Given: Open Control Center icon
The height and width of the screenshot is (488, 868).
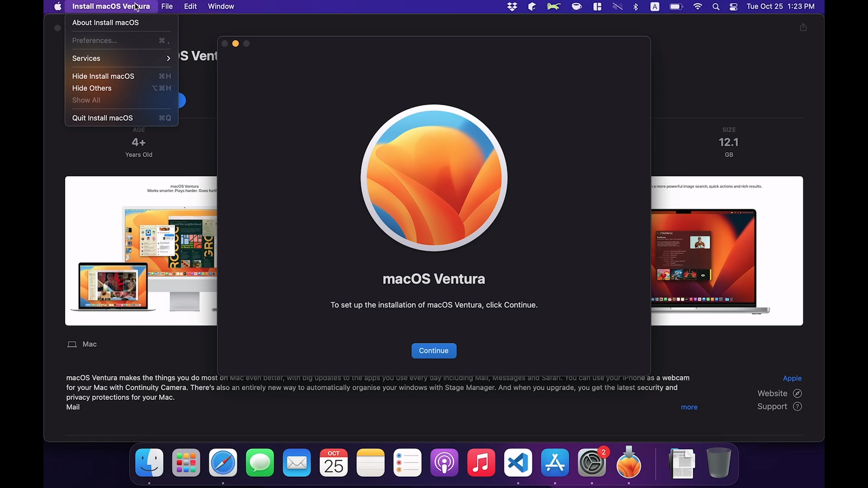Looking at the screenshot, I should pos(733,7).
